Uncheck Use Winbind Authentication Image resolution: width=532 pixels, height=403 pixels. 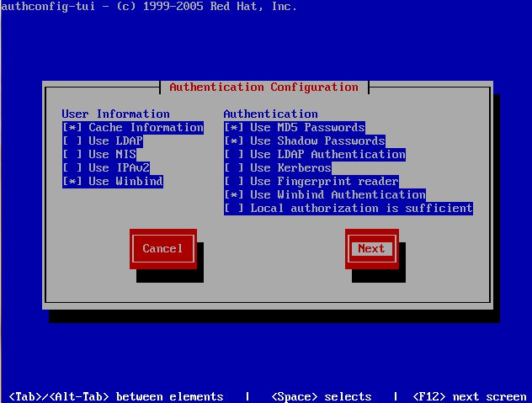coord(325,194)
